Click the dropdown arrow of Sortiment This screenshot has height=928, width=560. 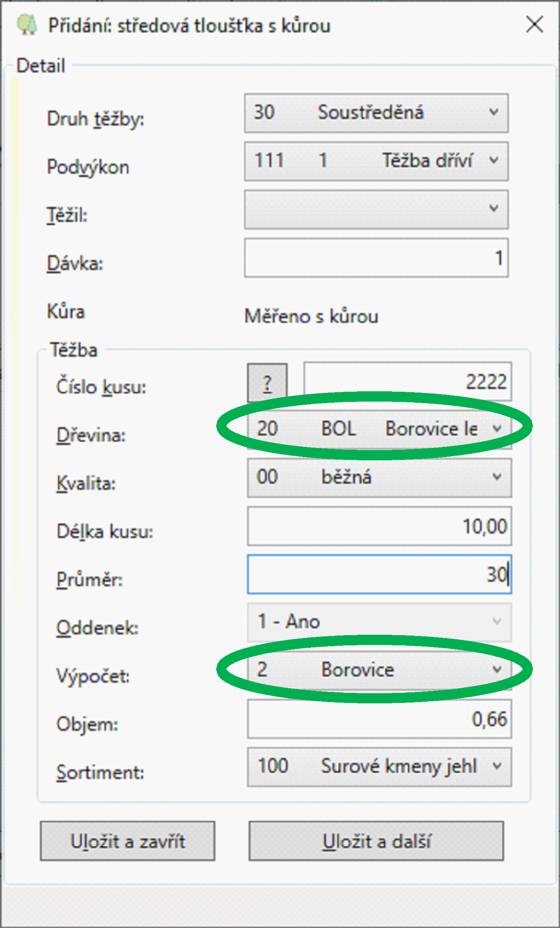click(497, 767)
